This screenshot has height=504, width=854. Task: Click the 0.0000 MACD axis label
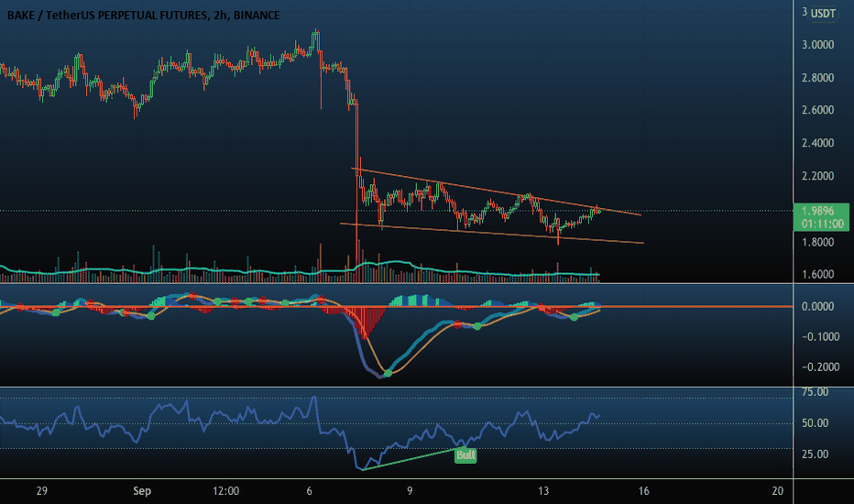817,307
